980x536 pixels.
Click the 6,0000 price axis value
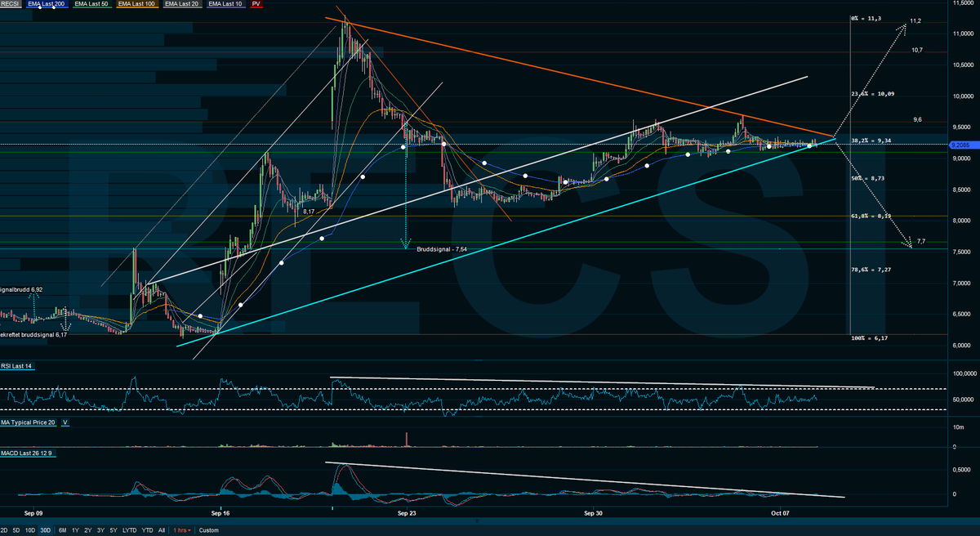[x=964, y=346]
